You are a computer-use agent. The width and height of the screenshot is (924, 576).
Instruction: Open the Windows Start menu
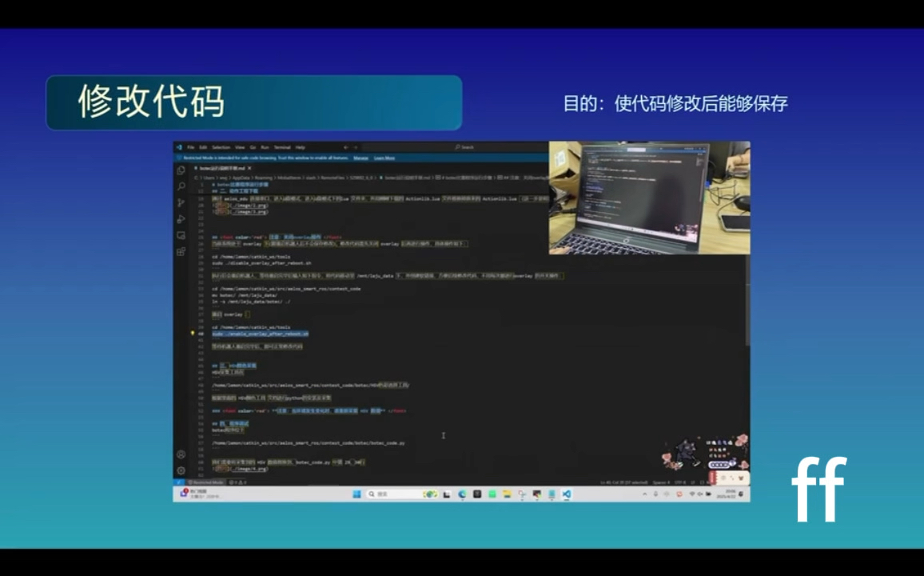pyautogui.click(x=356, y=494)
